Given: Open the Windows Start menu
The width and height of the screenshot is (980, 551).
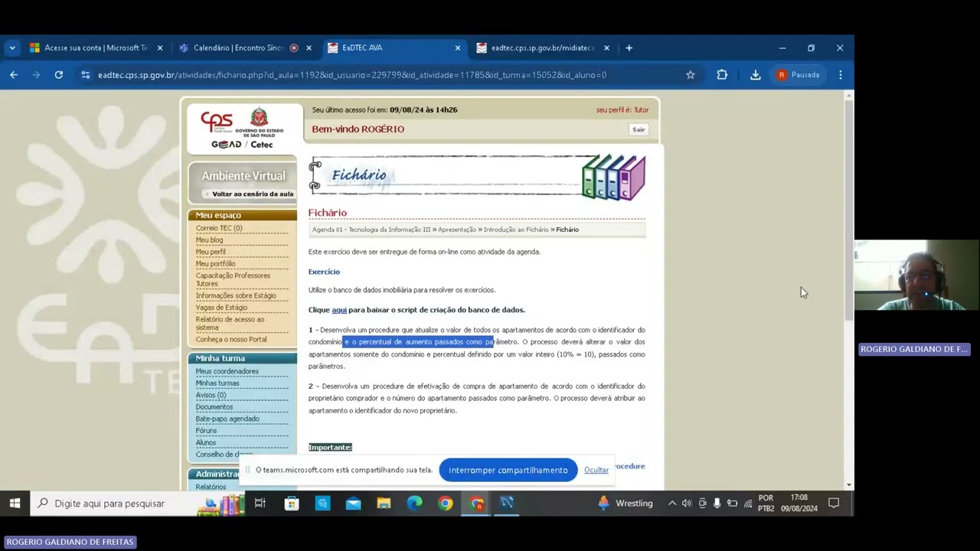Looking at the screenshot, I should click(15, 503).
